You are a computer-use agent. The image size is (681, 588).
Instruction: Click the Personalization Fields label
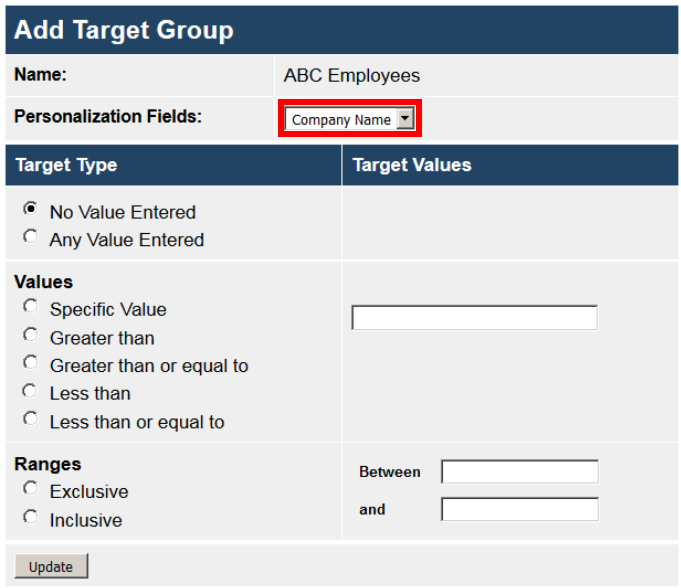click(x=108, y=117)
